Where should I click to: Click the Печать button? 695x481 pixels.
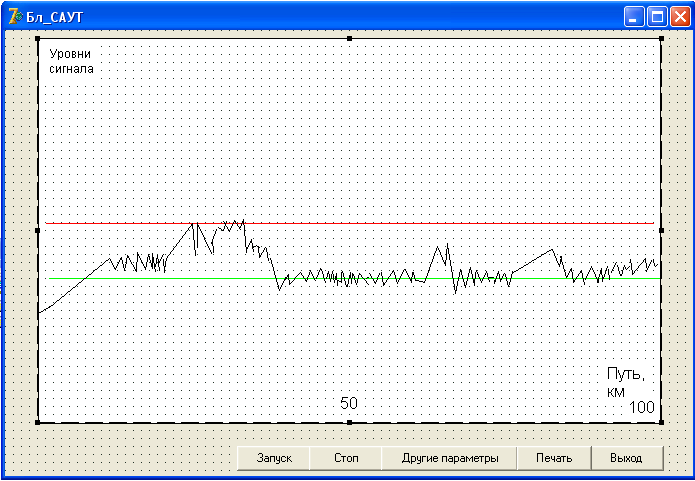(554, 458)
